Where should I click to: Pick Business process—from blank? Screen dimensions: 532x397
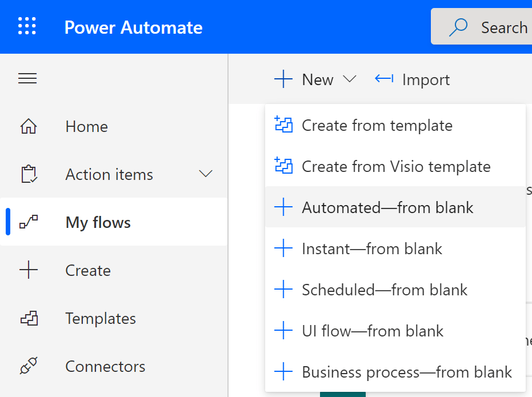coord(406,371)
